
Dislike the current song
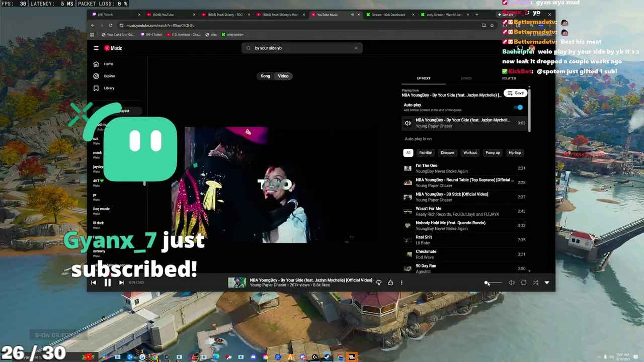pos(379,283)
